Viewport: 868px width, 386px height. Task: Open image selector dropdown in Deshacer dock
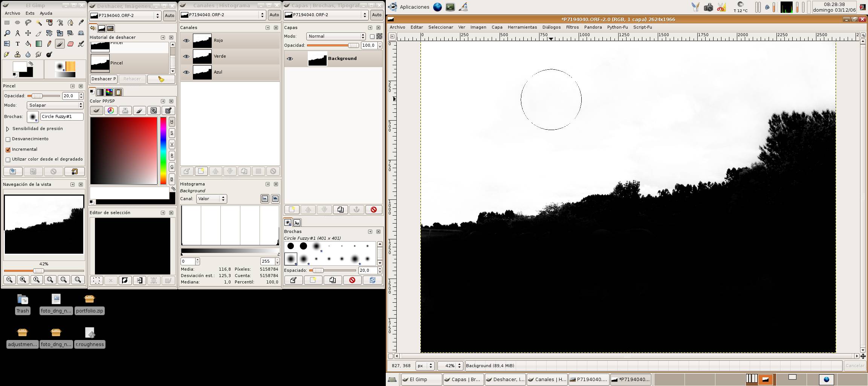coord(125,15)
